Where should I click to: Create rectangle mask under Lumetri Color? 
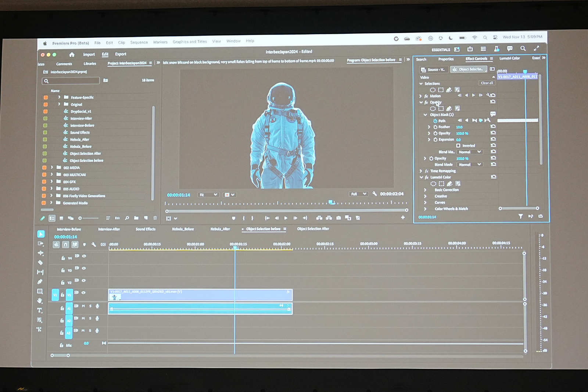coord(441,184)
